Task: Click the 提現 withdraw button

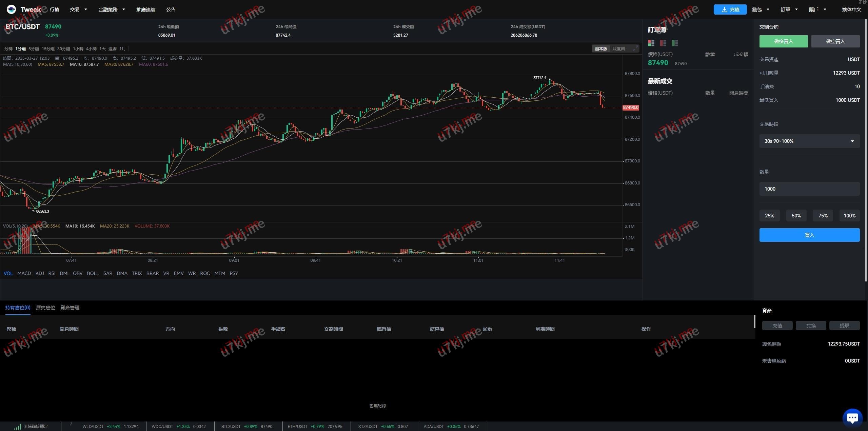Action: (844, 326)
